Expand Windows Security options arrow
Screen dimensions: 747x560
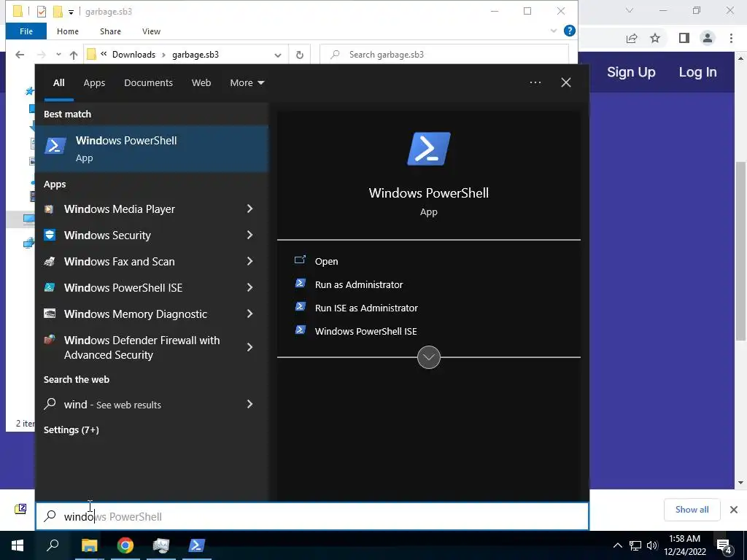[x=249, y=235]
